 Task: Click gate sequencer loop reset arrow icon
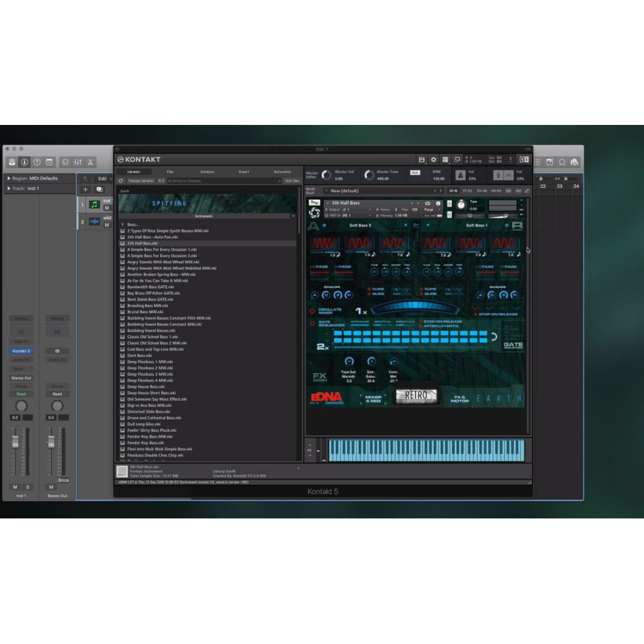(494, 337)
